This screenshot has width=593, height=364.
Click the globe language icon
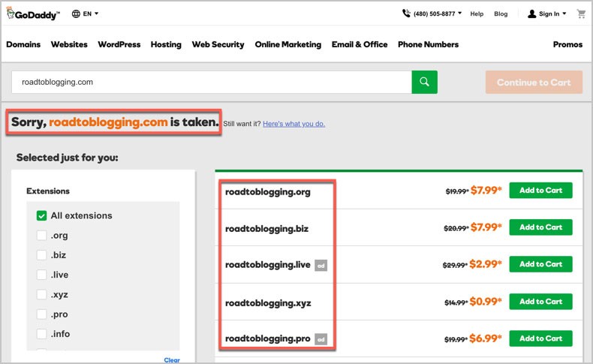pos(77,14)
